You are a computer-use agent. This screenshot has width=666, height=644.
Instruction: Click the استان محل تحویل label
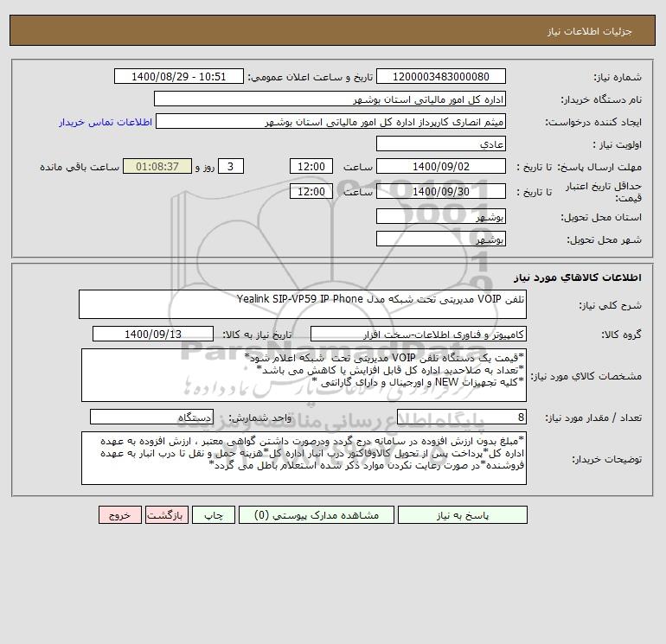pos(601,217)
